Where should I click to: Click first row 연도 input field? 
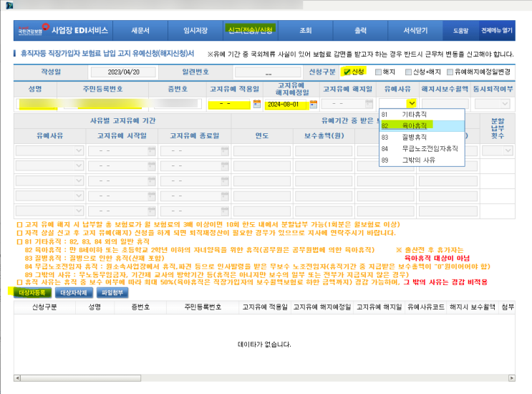coord(262,150)
